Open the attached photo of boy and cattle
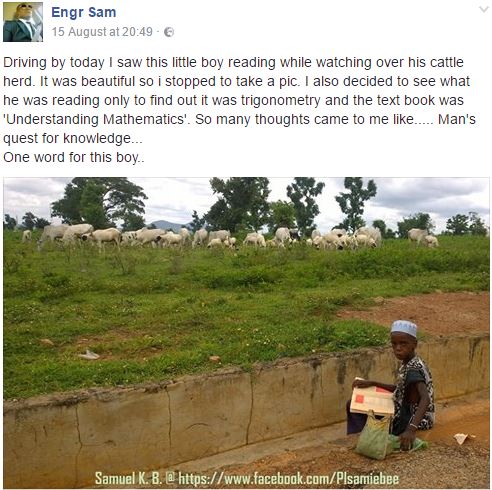Screen dimensions: 492x490 (x=246, y=333)
